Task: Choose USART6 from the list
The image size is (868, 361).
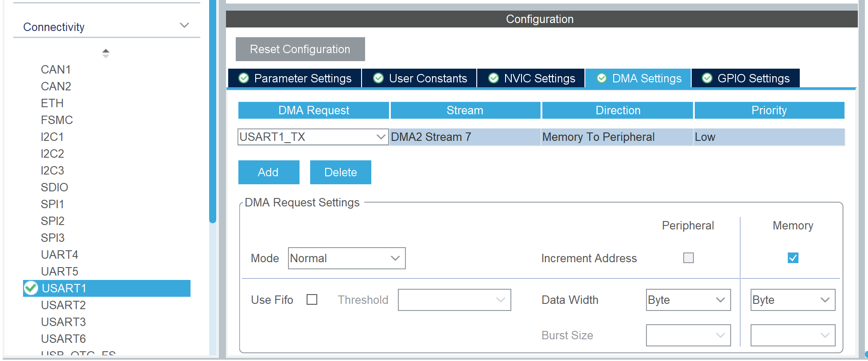Action: (x=63, y=339)
